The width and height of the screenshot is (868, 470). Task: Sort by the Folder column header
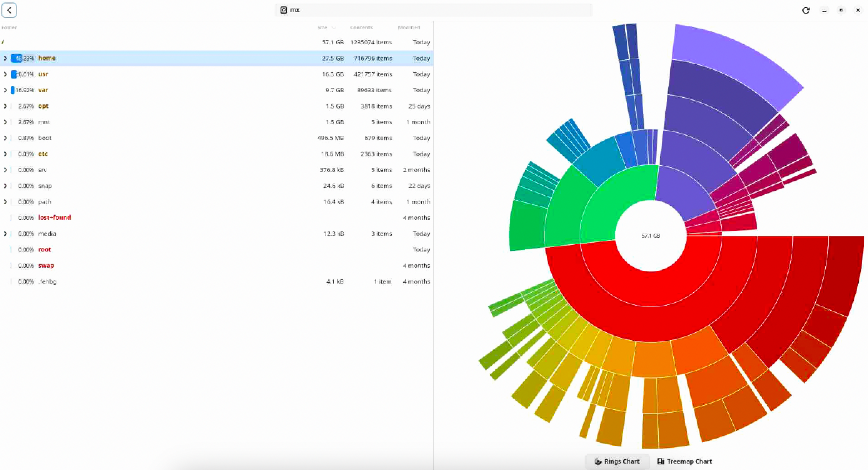[x=9, y=27]
